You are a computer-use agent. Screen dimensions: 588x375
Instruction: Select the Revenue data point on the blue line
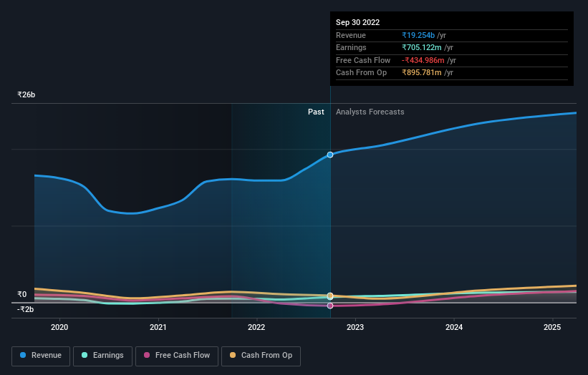coord(330,155)
